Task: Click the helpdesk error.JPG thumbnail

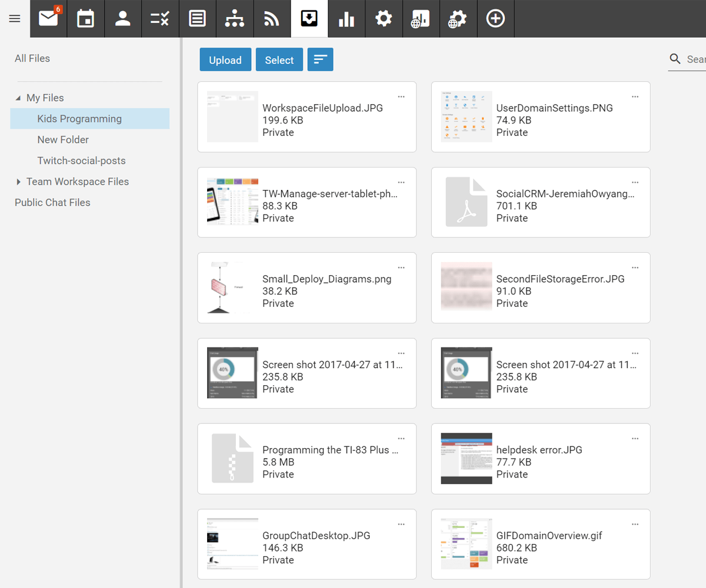Action: coord(467,459)
